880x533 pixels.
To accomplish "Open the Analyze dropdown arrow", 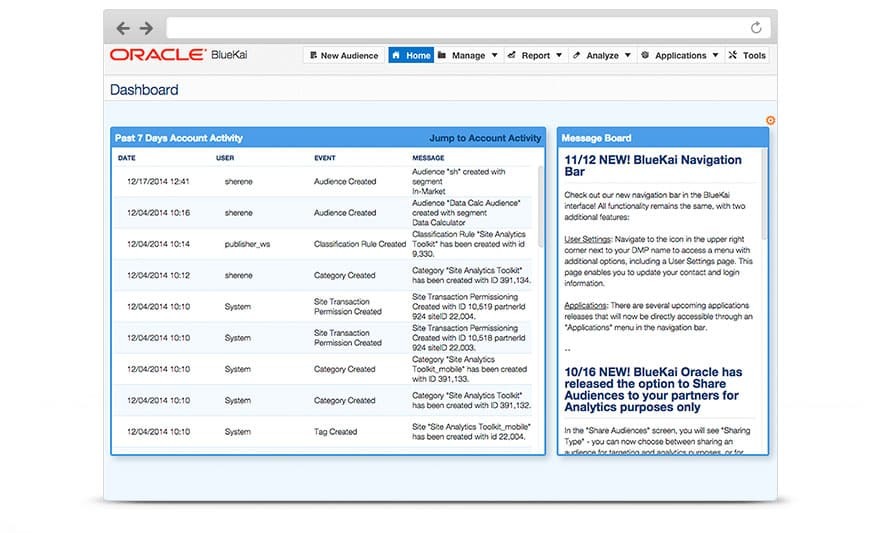I will [x=628, y=56].
